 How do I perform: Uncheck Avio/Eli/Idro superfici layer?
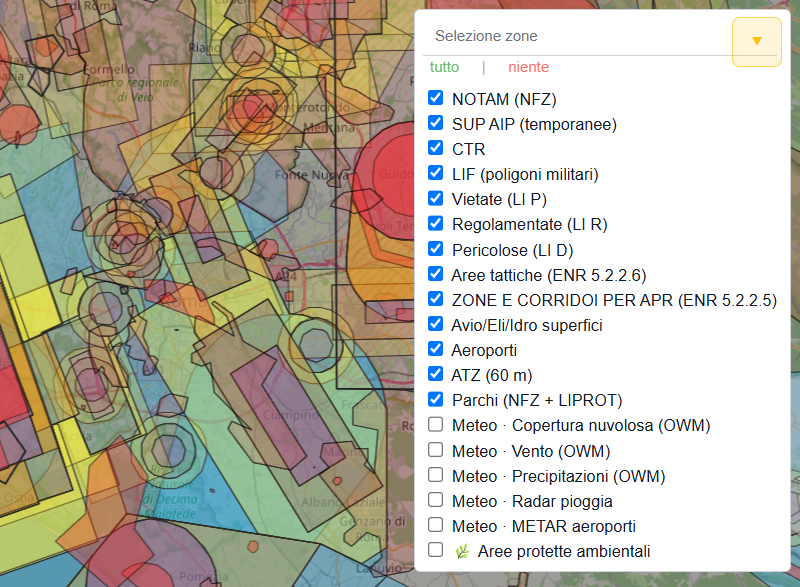pyautogui.click(x=435, y=323)
